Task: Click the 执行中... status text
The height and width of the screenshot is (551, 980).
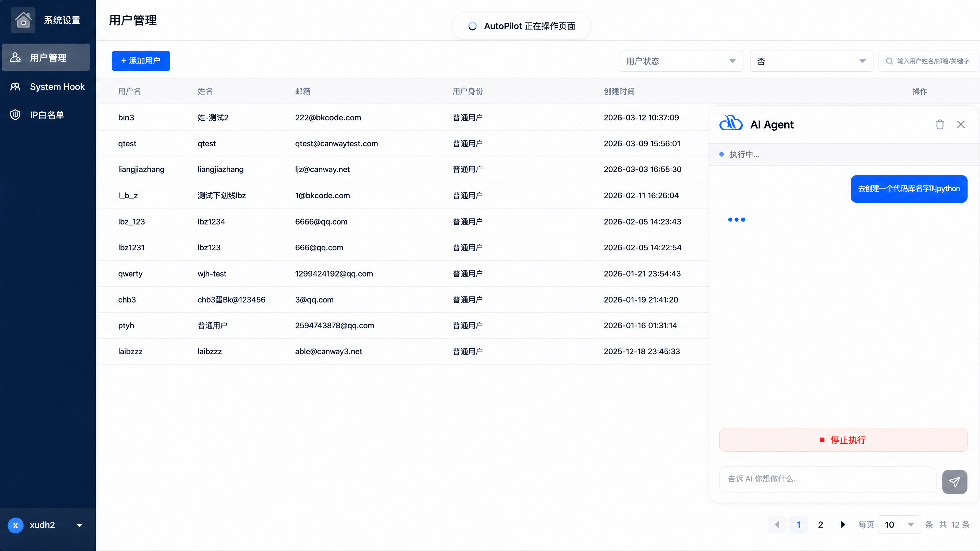Action: pyautogui.click(x=744, y=154)
